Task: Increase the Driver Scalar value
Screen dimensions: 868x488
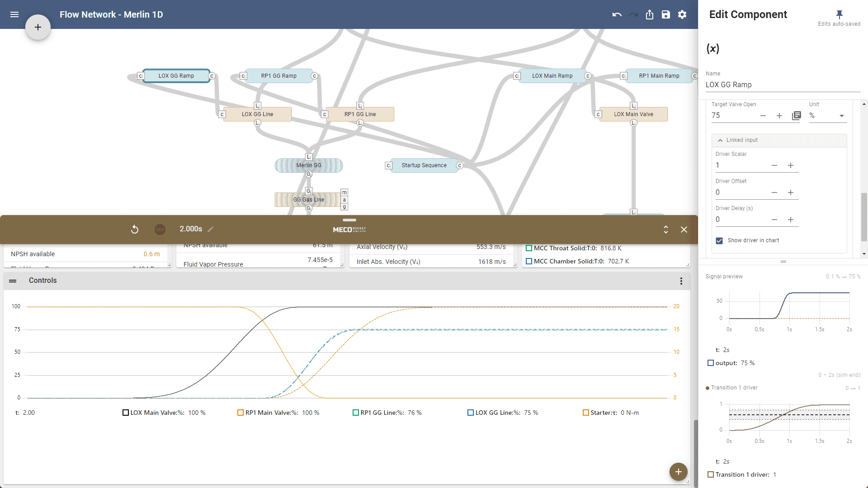Action: tap(791, 165)
